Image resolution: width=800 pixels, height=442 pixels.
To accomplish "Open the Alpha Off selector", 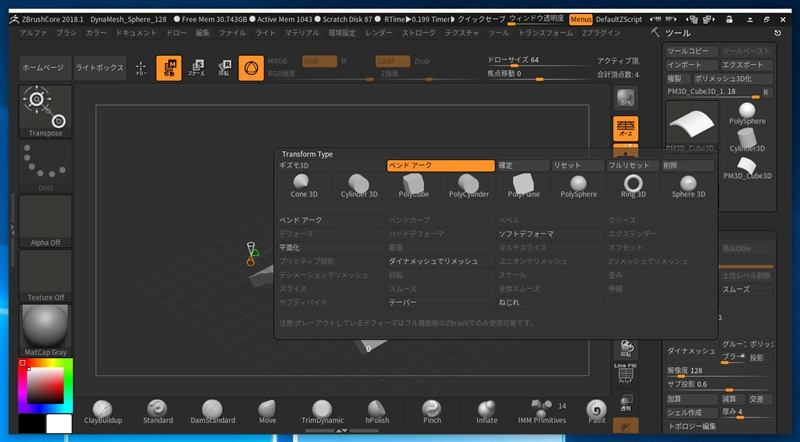I will [x=45, y=221].
